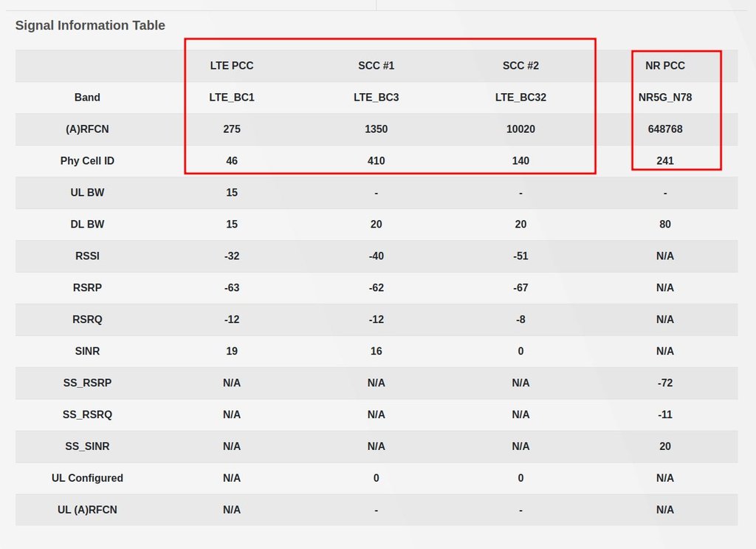756x549 pixels.
Task: Click the SS_RSRP value -72
Action: pyautogui.click(x=665, y=383)
